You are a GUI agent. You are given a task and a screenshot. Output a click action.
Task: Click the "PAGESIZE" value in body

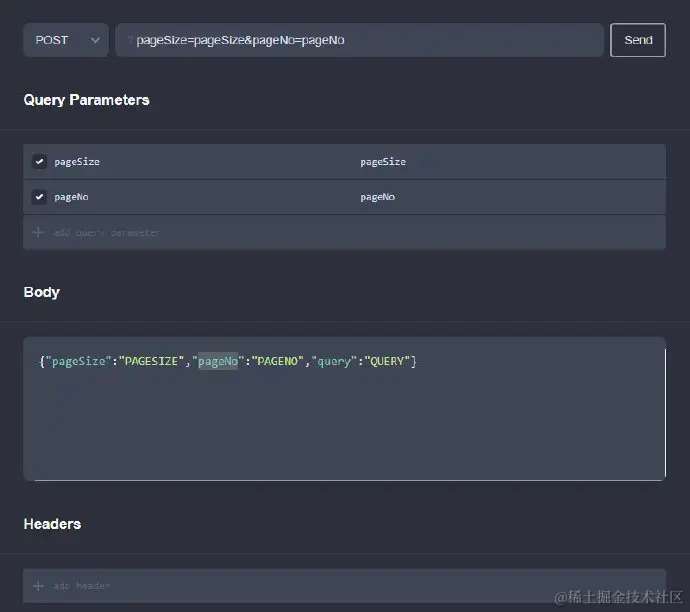coord(151,361)
